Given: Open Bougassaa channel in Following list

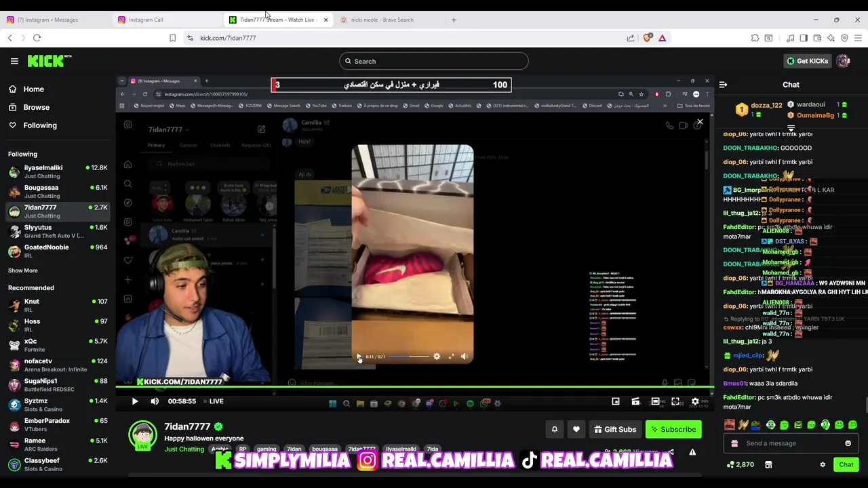Looking at the screenshot, I should pyautogui.click(x=57, y=192).
